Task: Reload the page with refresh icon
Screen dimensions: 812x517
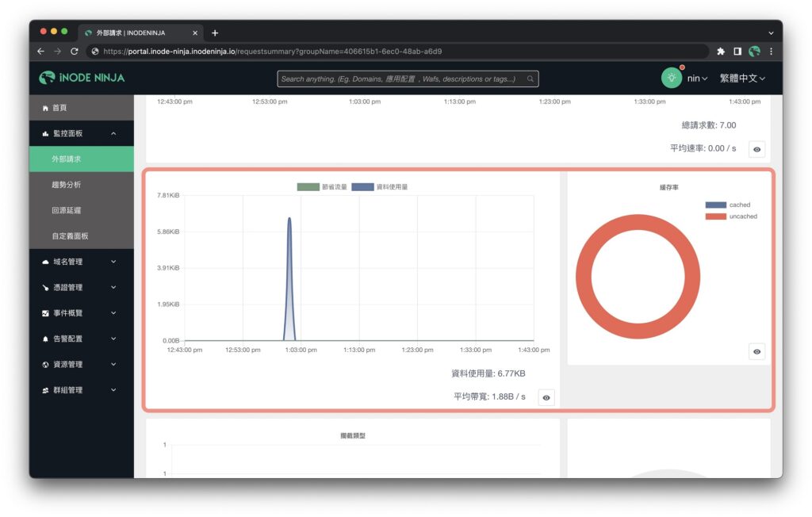Action: point(74,52)
